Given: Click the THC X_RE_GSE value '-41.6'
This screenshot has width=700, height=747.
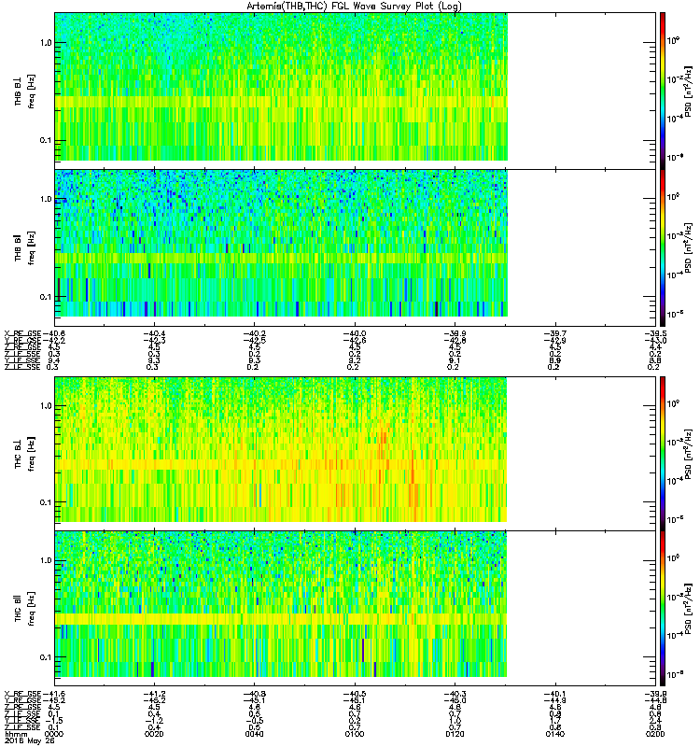Looking at the screenshot, I should (54, 694).
